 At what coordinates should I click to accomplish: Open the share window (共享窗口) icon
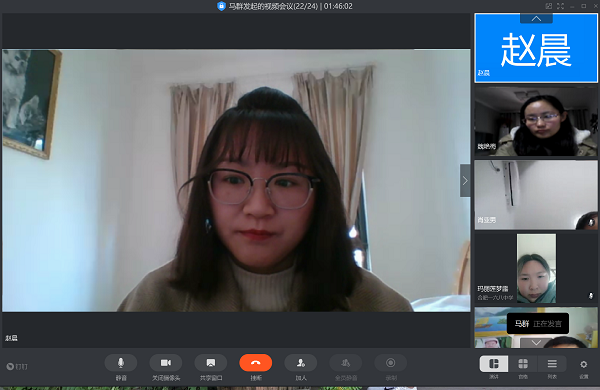coord(210,363)
